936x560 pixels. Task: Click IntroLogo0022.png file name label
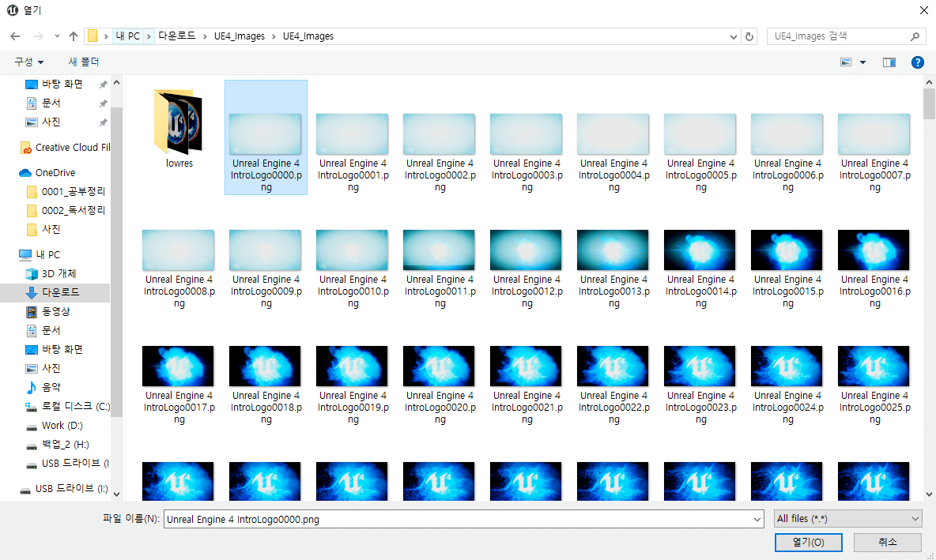613,408
